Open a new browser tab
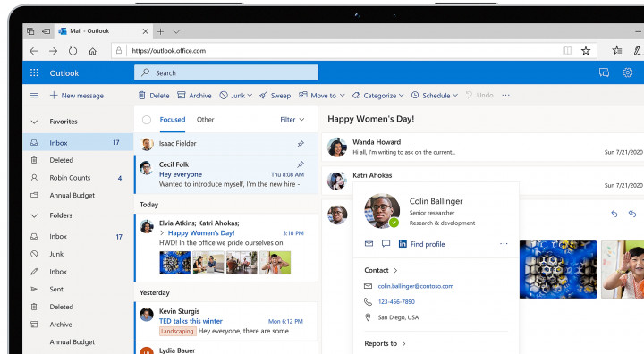Screen dimensions: 644x354 point(161,31)
